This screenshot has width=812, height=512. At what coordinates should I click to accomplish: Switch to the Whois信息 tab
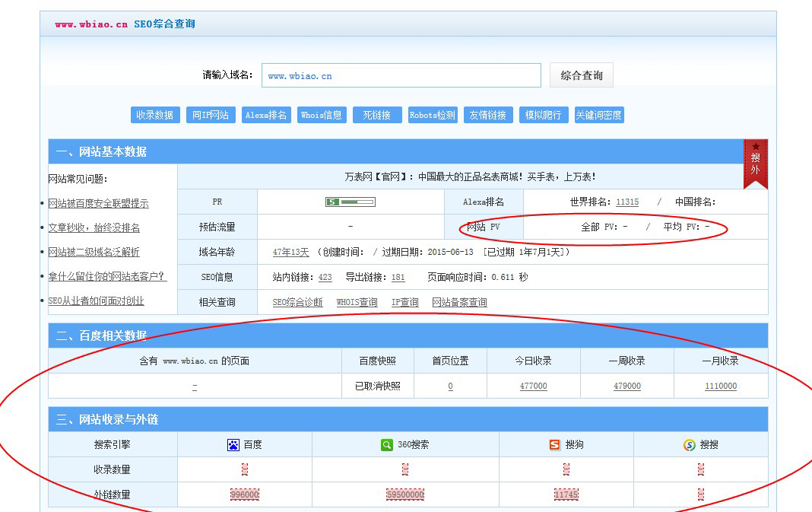tap(322, 115)
